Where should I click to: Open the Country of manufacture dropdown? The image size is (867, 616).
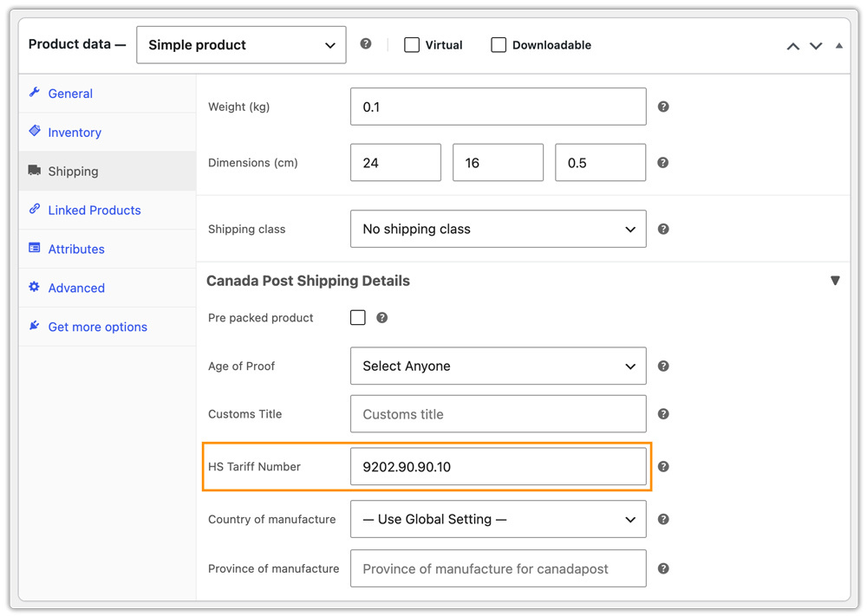point(499,519)
